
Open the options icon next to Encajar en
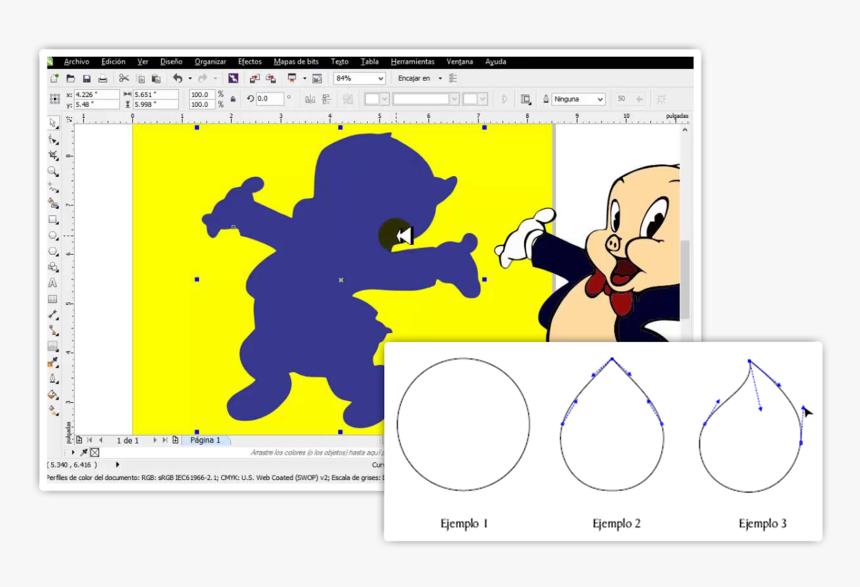[x=453, y=78]
